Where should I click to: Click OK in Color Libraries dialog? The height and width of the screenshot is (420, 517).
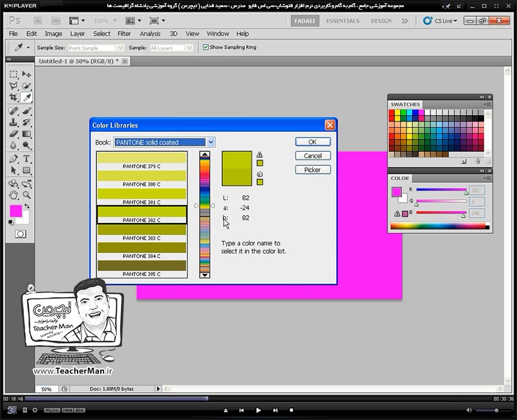click(313, 142)
